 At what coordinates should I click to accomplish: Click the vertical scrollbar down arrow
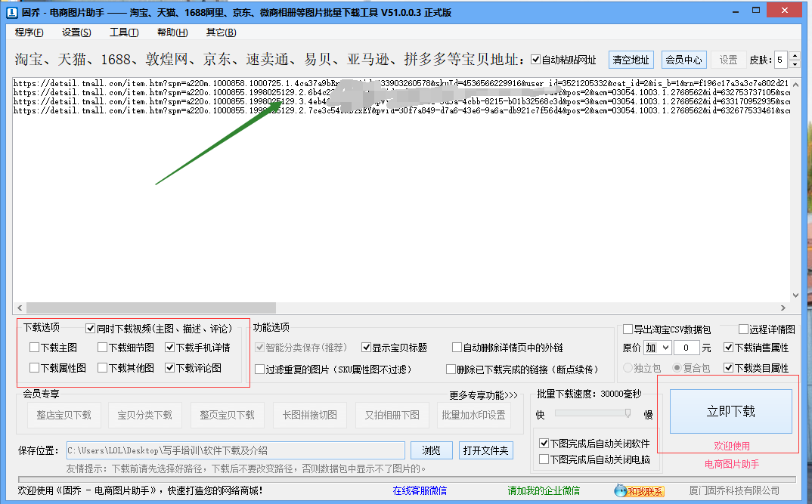point(796,295)
